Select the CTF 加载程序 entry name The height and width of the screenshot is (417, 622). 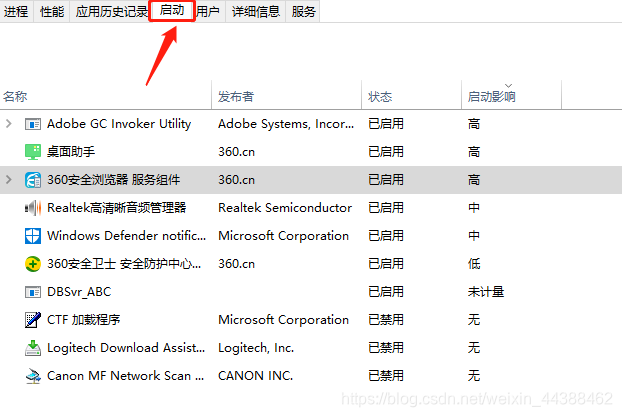click(x=83, y=319)
